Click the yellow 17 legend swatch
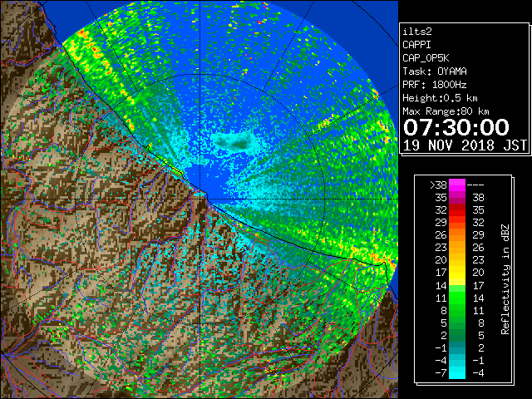The height and width of the screenshot is (399, 532). [457, 273]
